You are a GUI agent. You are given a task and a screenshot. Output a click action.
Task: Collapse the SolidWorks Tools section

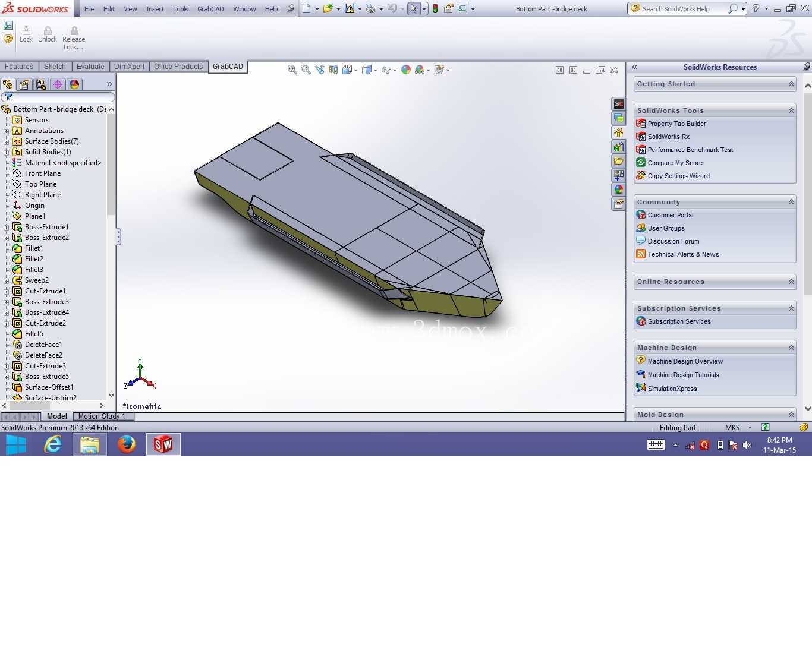(x=791, y=110)
